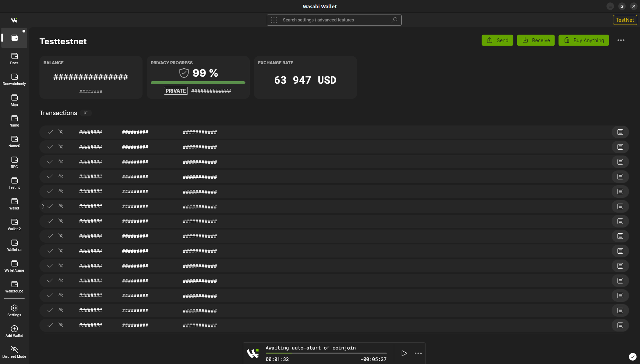Select the Wallet ra entry
Screen dimensions: 640x364
(14, 245)
